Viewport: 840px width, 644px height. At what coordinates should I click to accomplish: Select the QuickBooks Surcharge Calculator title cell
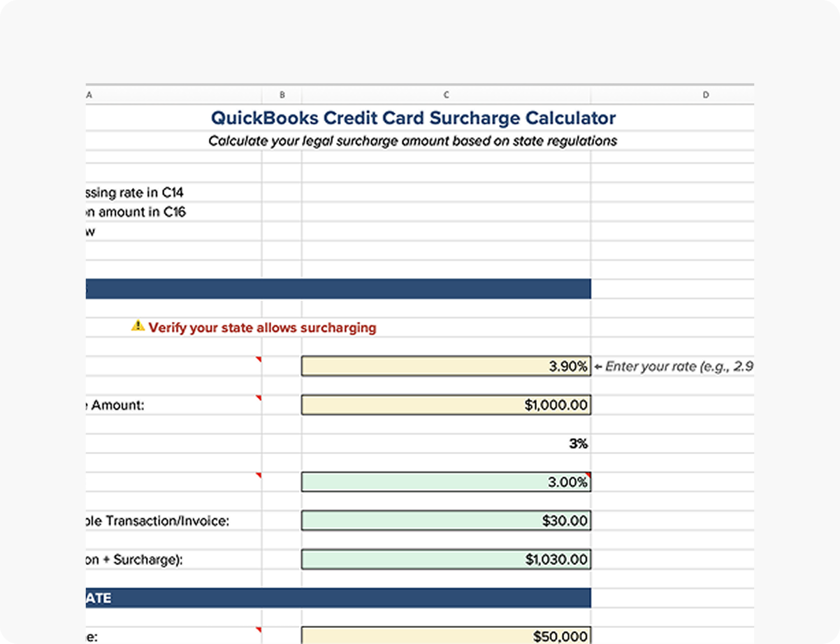[x=414, y=118]
